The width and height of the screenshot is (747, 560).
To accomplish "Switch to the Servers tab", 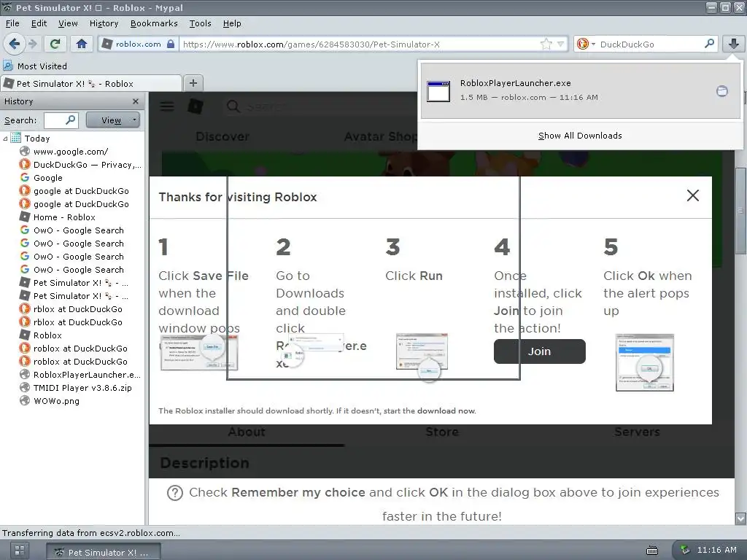I will pyautogui.click(x=637, y=432).
